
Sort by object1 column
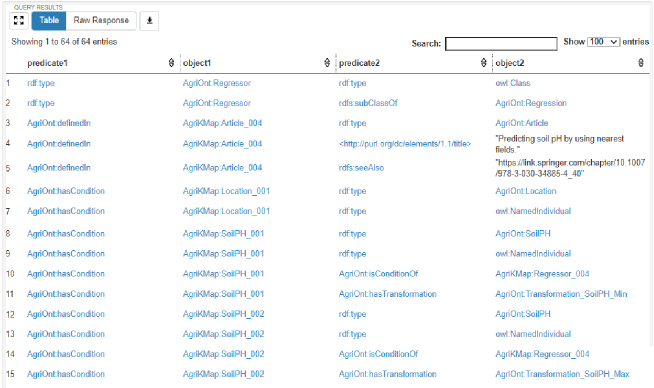(x=327, y=63)
